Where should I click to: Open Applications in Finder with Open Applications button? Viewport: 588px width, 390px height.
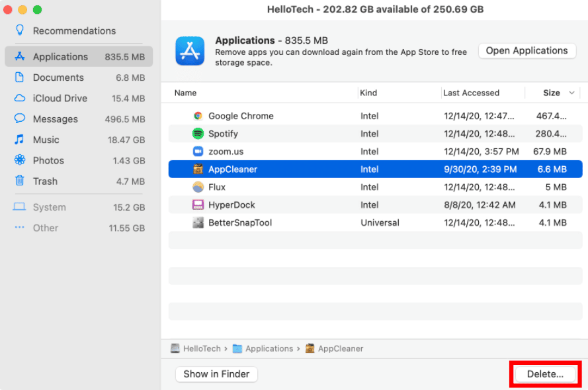click(527, 51)
